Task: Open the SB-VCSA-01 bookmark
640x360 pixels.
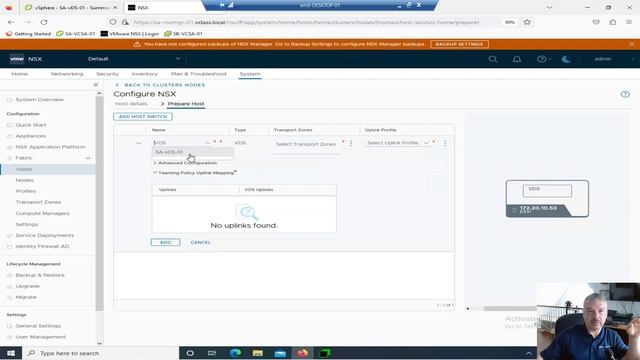Action: (x=183, y=33)
